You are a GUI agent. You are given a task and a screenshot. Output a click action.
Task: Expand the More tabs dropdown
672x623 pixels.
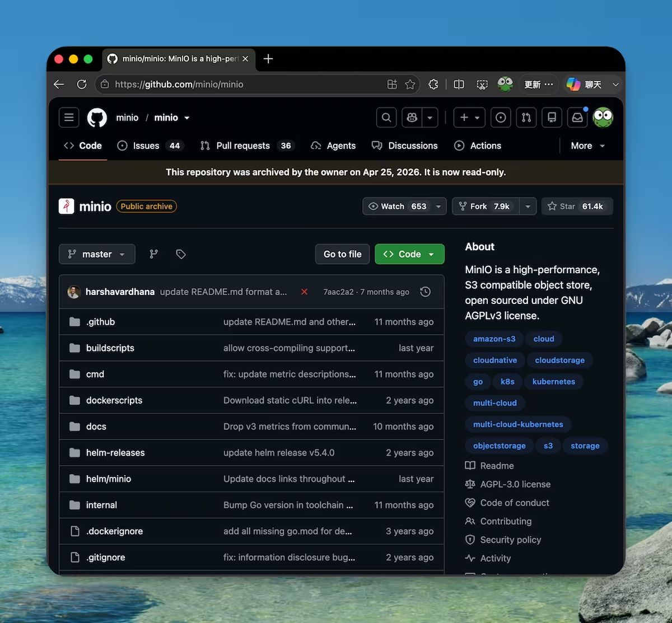[588, 146]
